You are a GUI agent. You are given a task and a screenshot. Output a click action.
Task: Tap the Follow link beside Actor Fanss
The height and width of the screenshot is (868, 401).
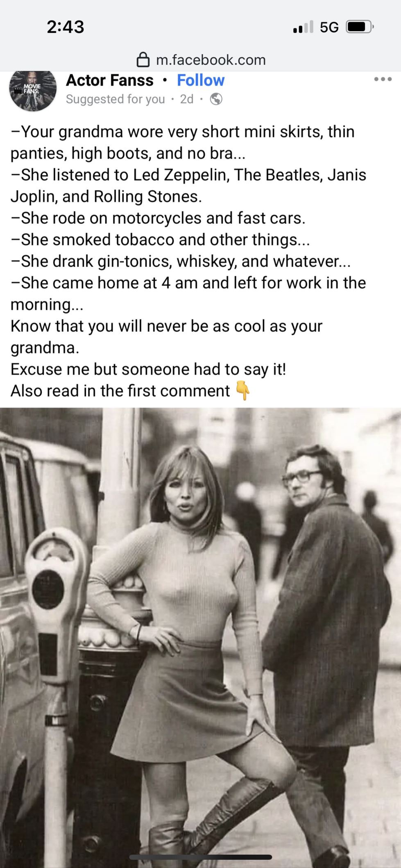coord(201,80)
